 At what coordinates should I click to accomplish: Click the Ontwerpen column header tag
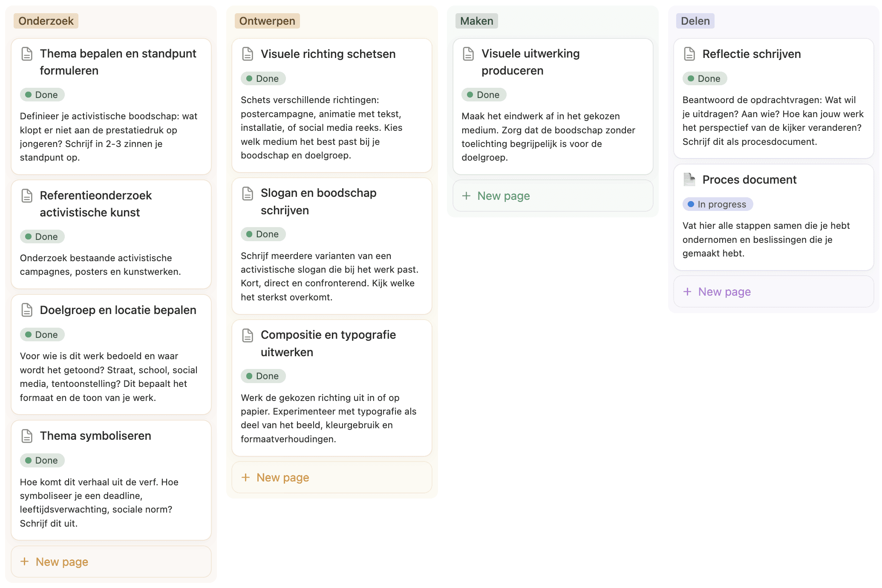(x=267, y=21)
